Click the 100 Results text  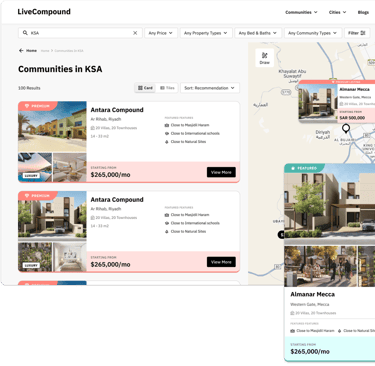click(29, 88)
